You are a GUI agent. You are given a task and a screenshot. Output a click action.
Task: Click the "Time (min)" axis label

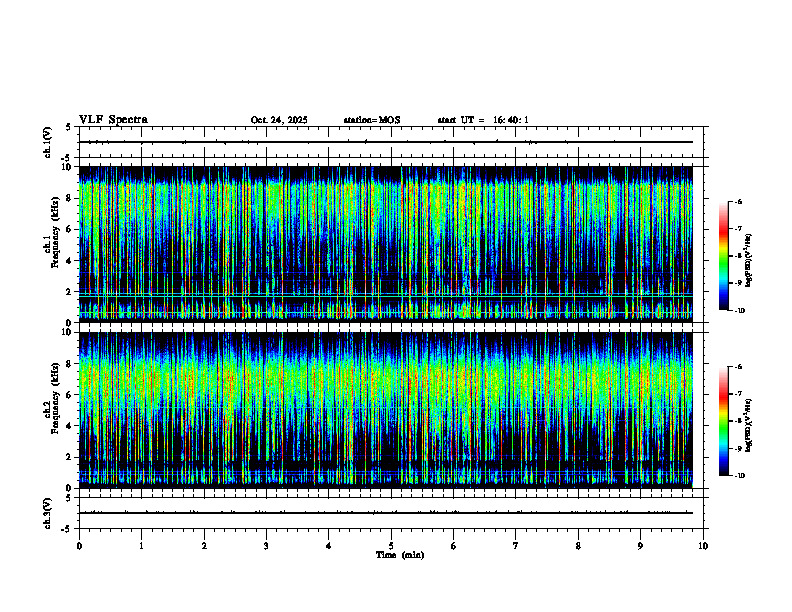click(x=400, y=555)
